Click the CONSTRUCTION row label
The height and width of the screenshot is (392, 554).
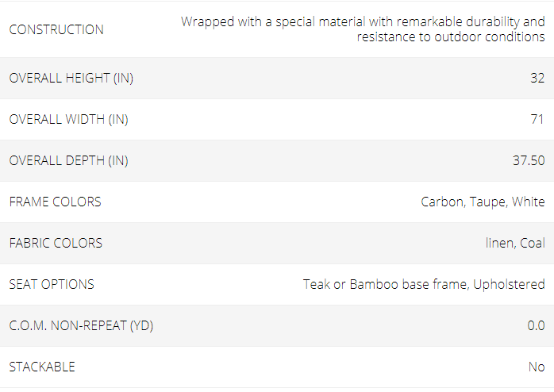(x=56, y=29)
